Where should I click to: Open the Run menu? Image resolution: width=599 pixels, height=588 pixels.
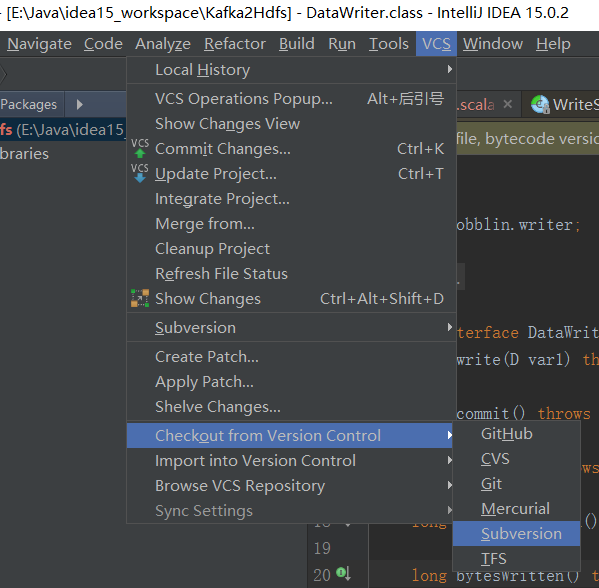342,44
